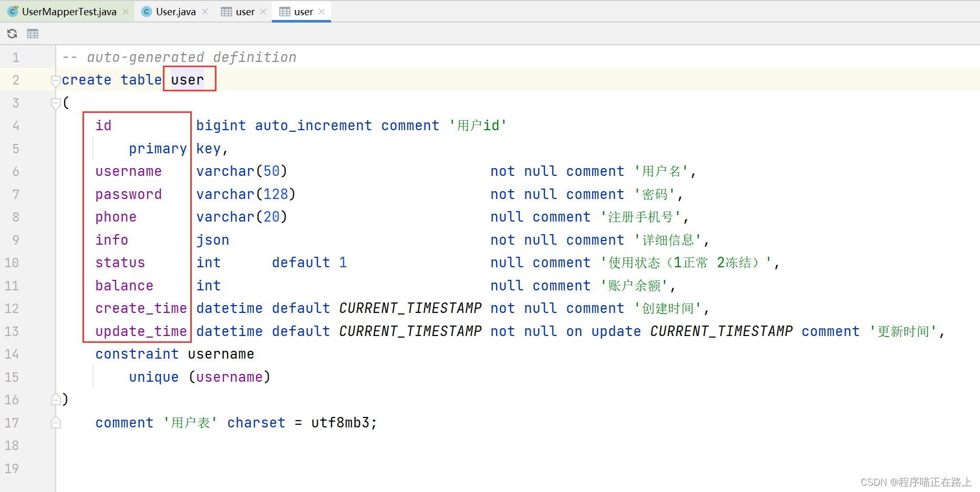Switch to the UserMapperTest.java tab

click(x=69, y=12)
